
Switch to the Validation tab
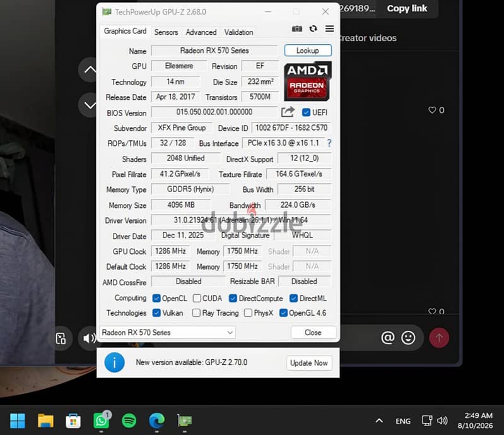(x=238, y=32)
